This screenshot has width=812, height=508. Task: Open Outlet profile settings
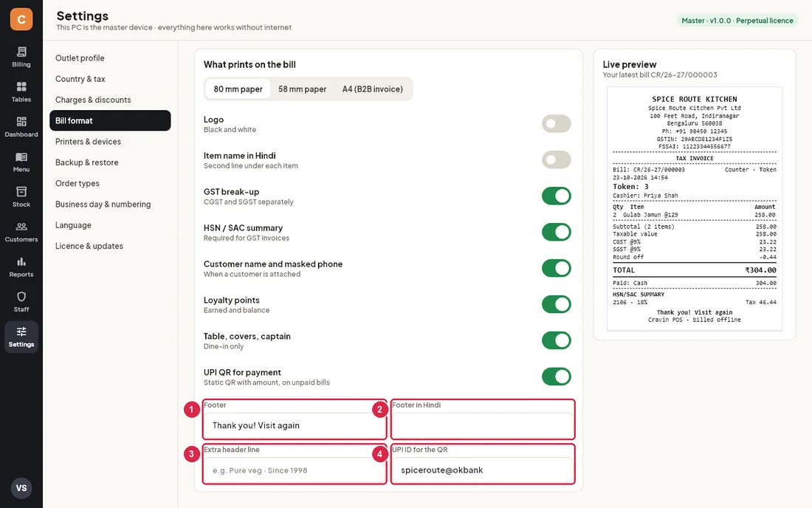point(110,58)
